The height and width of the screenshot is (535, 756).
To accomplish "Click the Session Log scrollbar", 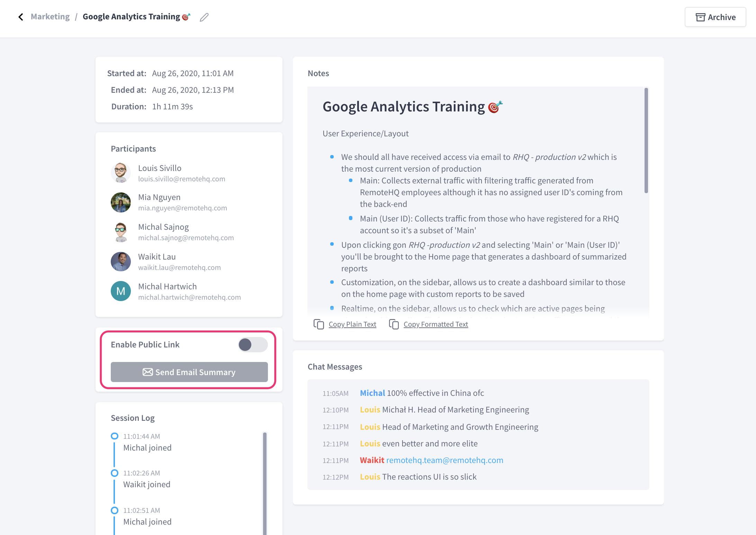I will (x=265, y=483).
